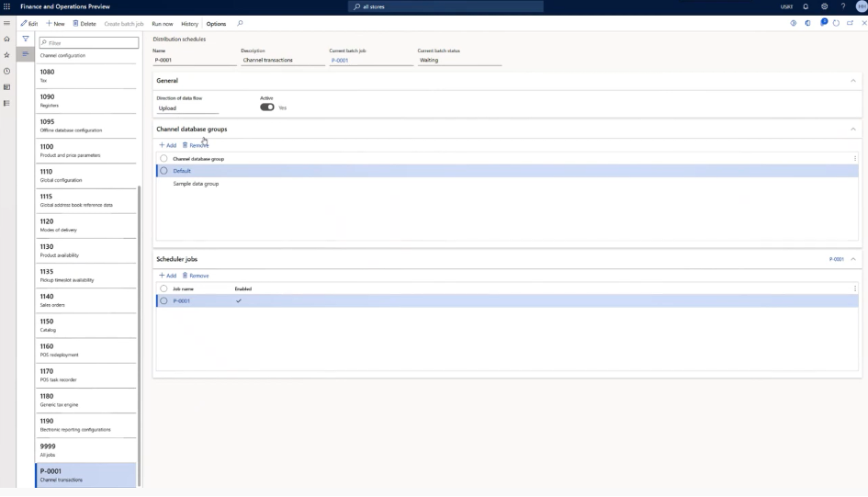Refresh the page using the refresh icon
The image size is (868, 497).
click(836, 23)
